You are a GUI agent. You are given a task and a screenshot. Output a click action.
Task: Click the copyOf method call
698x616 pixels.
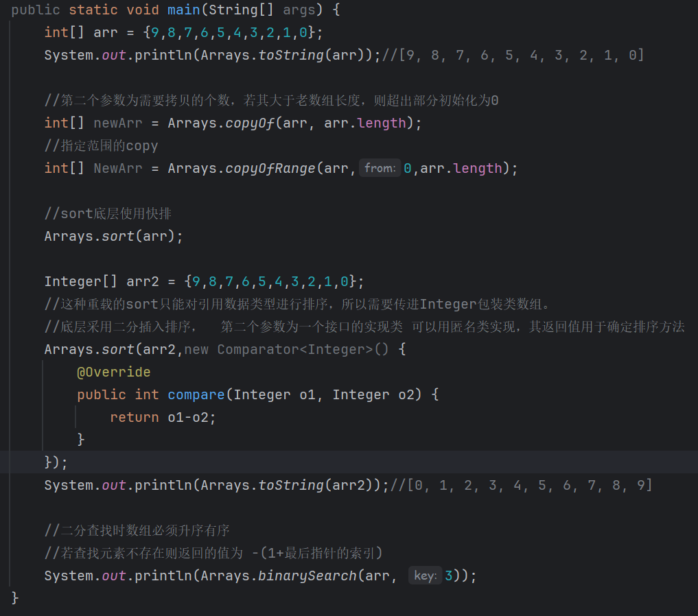coord(249,123)
